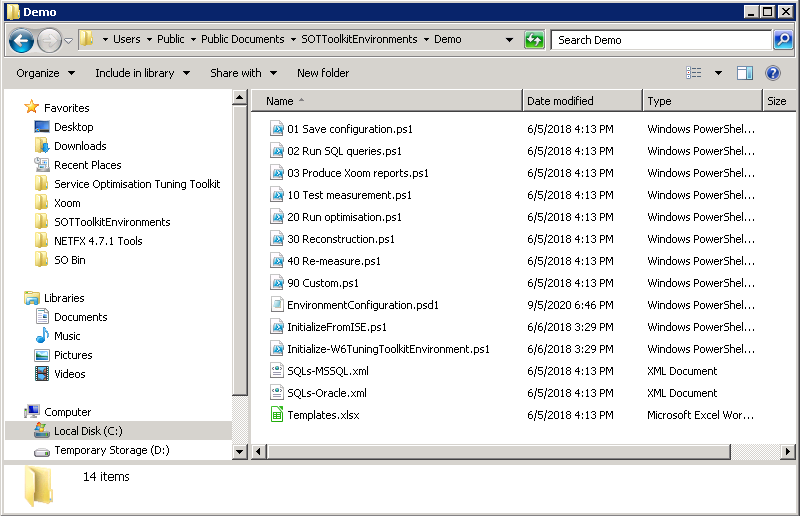This screenshot has width=800, height=516.
Task: Select Templates.xlsx Excel icon
Action: click(x=277, y=414)
